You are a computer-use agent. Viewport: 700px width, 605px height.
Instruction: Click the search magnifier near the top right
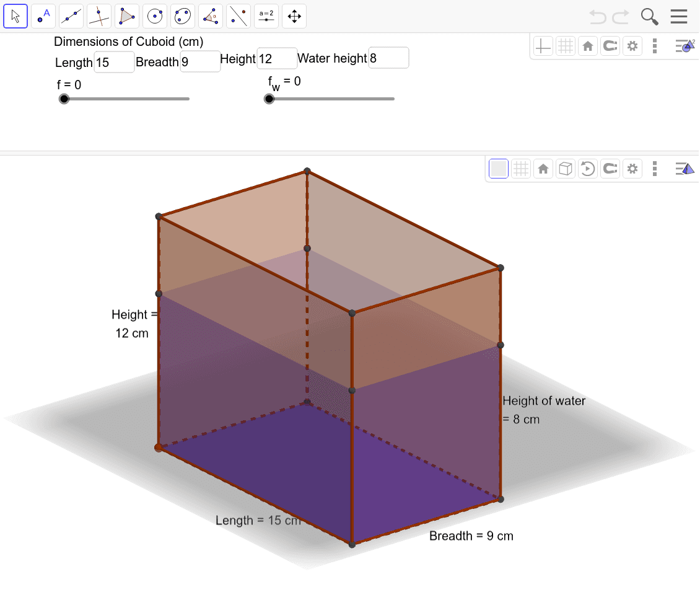pyautogui.click(x=649, y=16)
